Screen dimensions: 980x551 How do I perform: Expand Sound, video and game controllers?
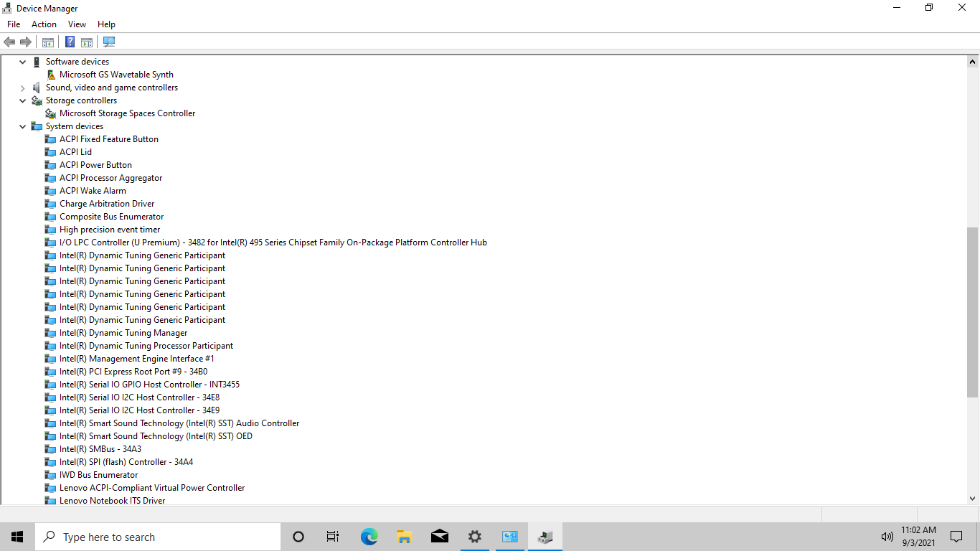(23, 88)
